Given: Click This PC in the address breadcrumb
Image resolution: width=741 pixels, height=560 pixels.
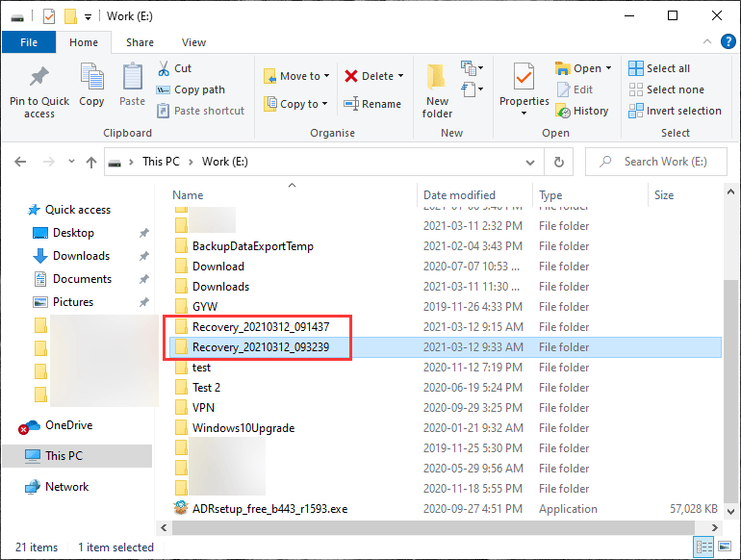Looking at the screenshot, I should click(161, 162).
